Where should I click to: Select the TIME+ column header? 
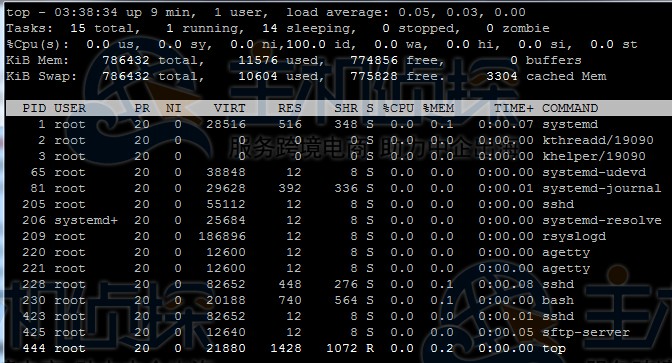point(514,108)
